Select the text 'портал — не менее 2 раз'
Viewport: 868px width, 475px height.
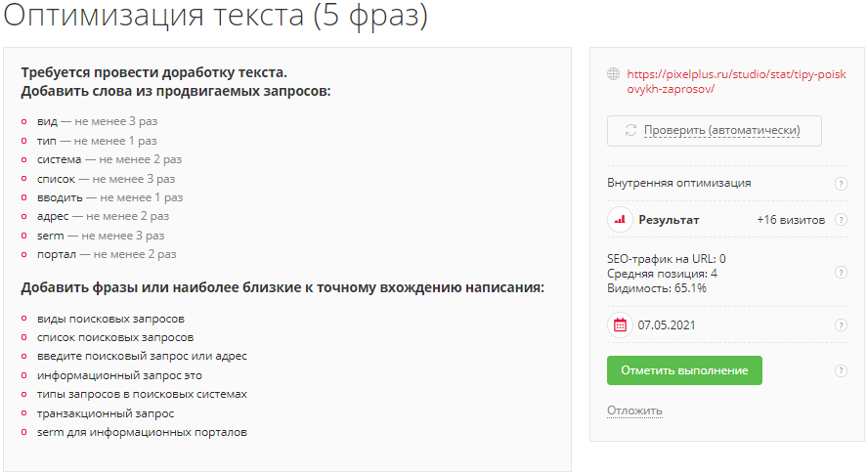107,254
